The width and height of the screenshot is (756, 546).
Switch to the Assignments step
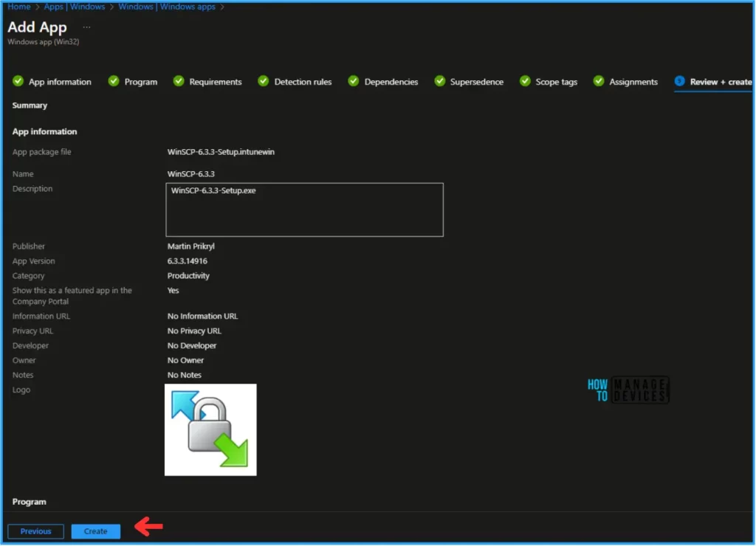coord(633,82)
